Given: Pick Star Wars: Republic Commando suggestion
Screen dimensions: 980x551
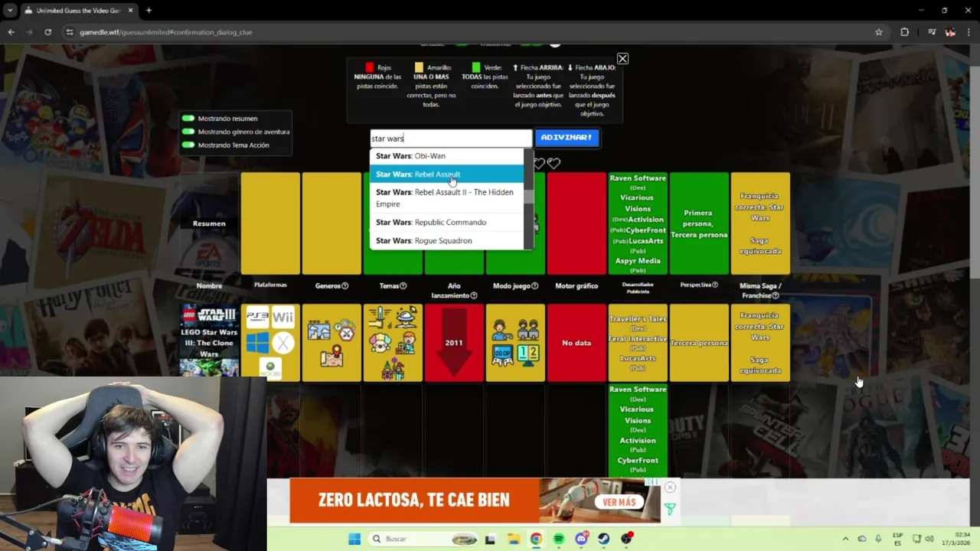Looking at the screenshot, I should pos(447,223).
